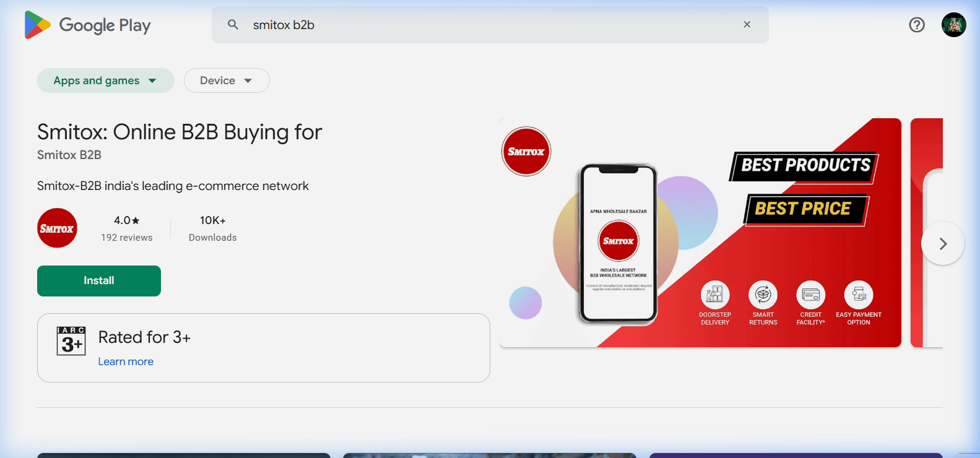Click the search magnifier icon
The height and width of the screenshot is (458, 980).
coord(233,25)
